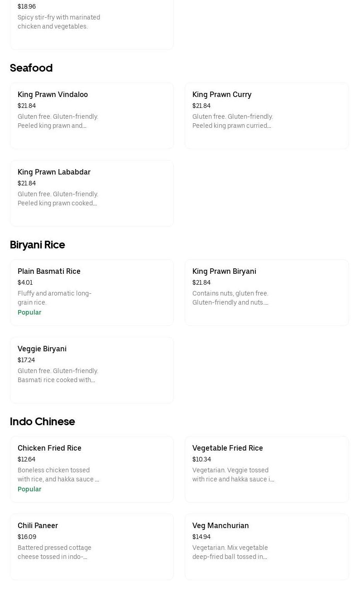
Task: Click the Biryani Rice section heading
Action: pos(37,245)
